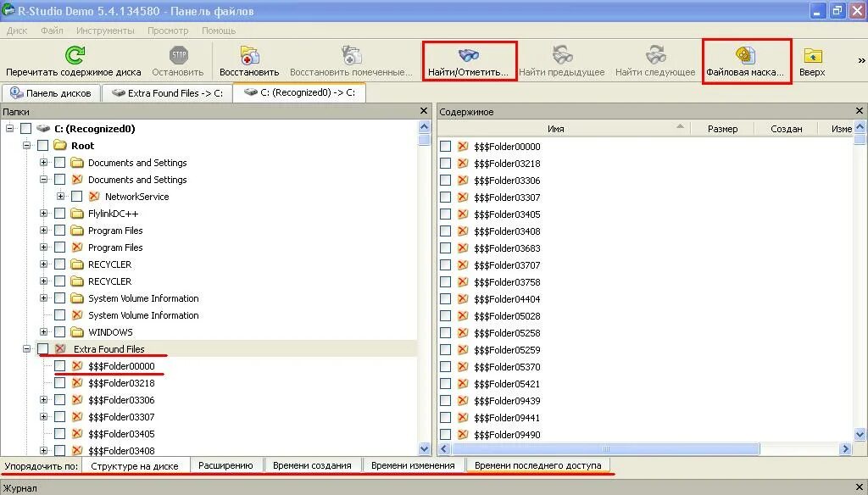This screenshot has height=495, width=868.
Task: Click the Перечитать содержимое диска refresh icon
Action: pyautogui.click(x=75, y=55)
